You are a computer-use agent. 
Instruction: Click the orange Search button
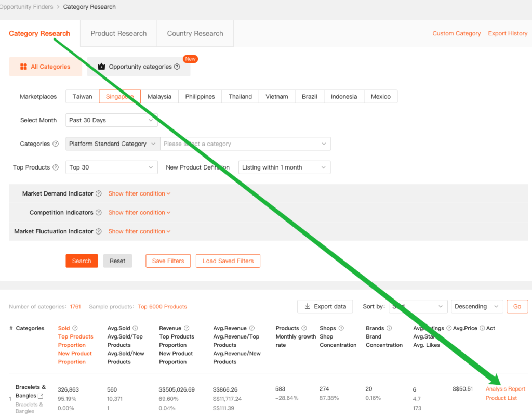(82, 261)
